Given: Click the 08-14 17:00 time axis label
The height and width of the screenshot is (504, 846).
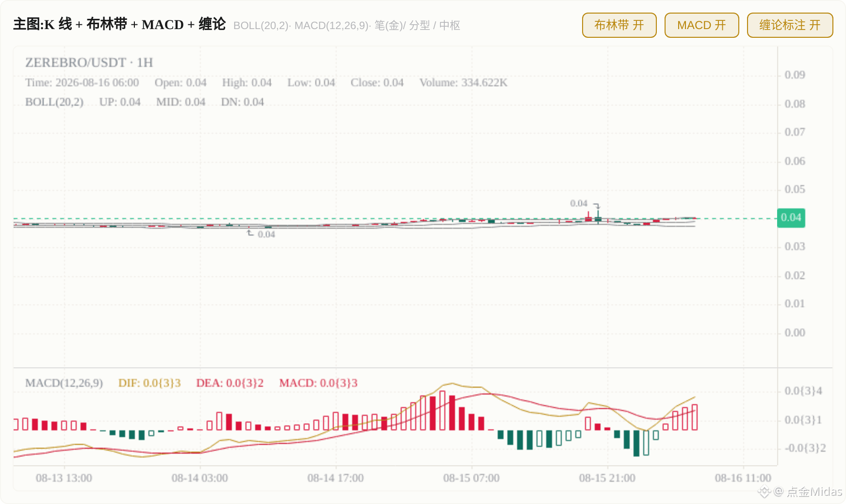Looking at the screenshot, I should (x=336, y=478).
